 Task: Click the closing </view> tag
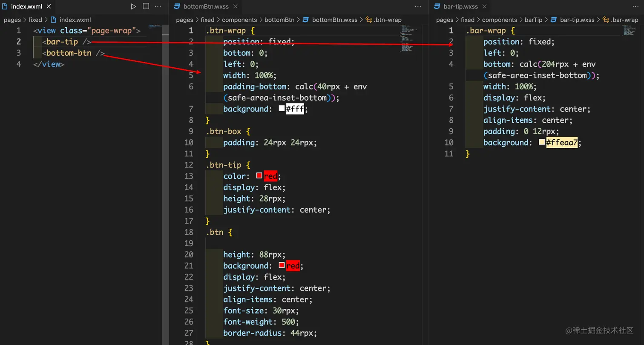[49, 64]
